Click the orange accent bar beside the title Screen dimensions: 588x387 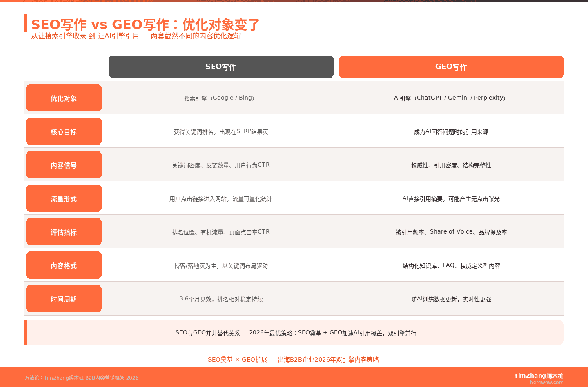click(x=26, y=25)
